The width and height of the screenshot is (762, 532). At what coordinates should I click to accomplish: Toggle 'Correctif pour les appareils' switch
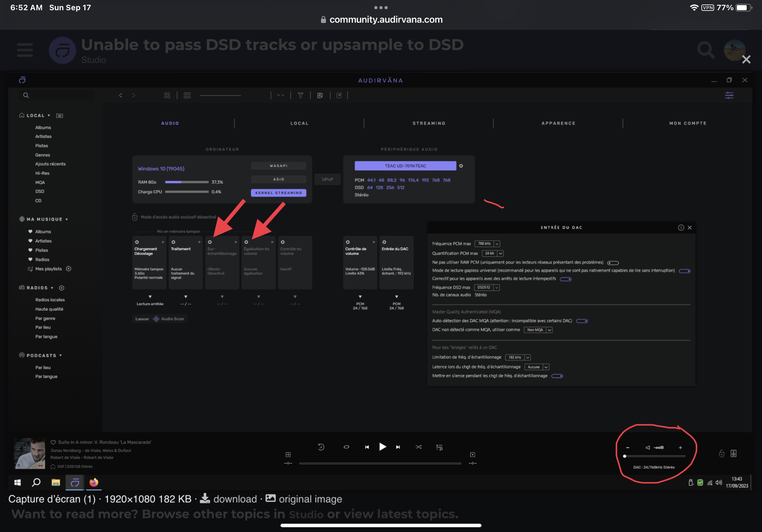565,279
